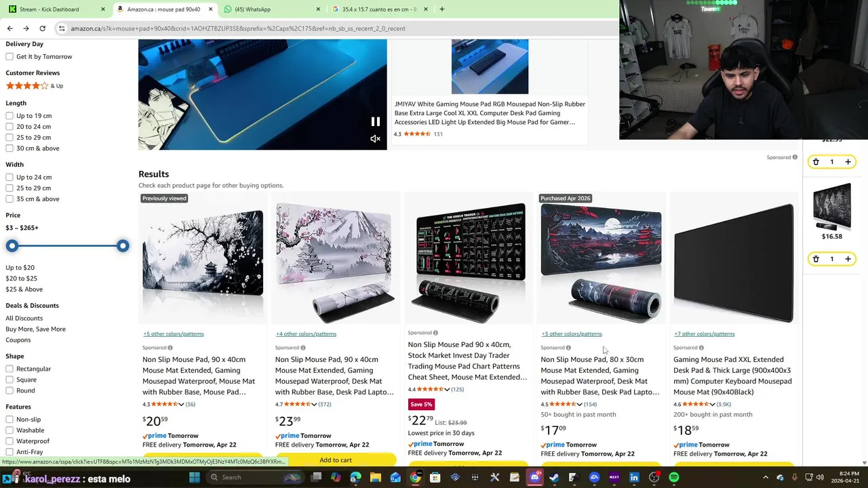Go back with the browser back arrow
The image size is (868, 488).
click(9, 28)
